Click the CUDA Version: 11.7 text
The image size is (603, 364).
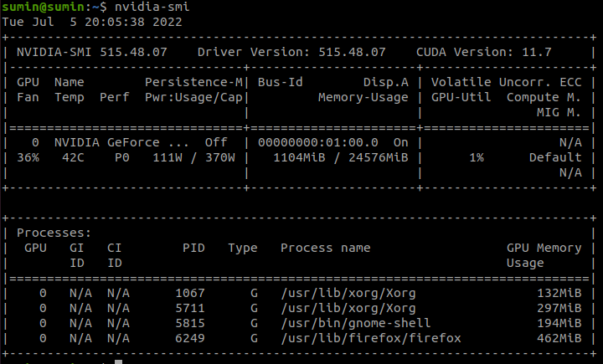(484, 52)
